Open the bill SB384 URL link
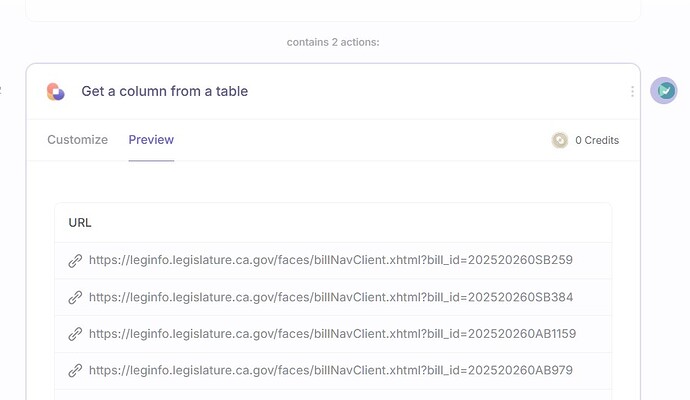This screenshot has height=400, width=690. 331,297
